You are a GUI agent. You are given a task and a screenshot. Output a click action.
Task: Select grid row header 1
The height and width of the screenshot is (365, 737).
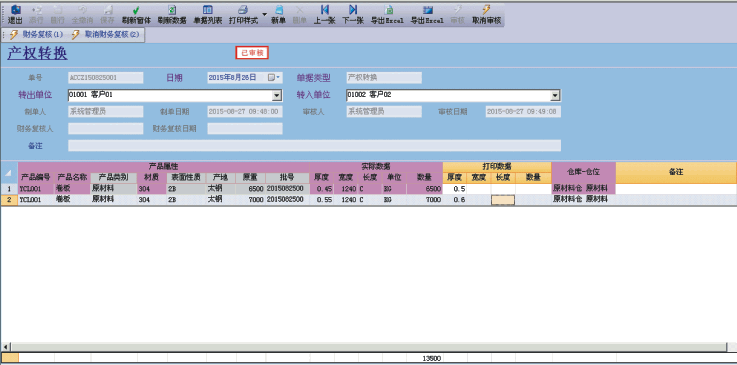(9, 189)
